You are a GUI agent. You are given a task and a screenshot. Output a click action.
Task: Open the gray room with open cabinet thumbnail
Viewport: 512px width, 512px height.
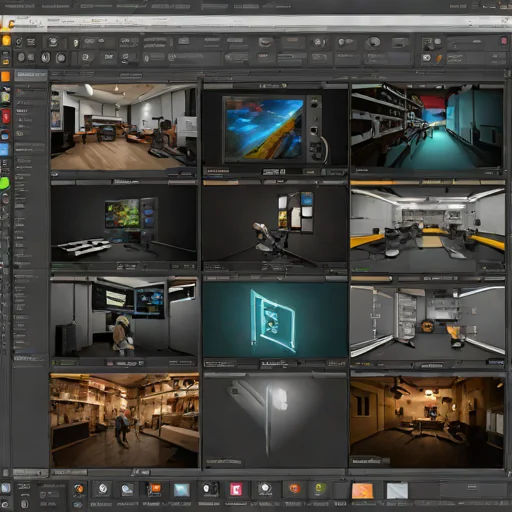427,323
